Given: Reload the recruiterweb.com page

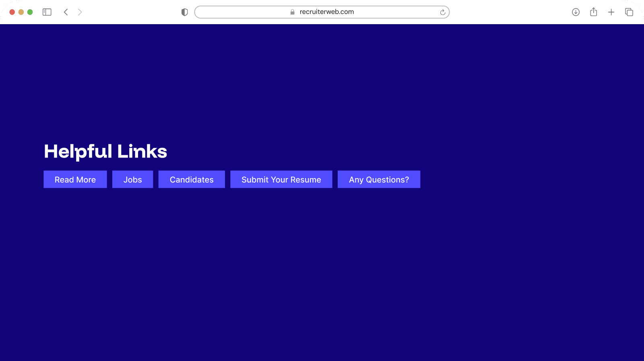Looking at the screenshot, I should 442,12.
